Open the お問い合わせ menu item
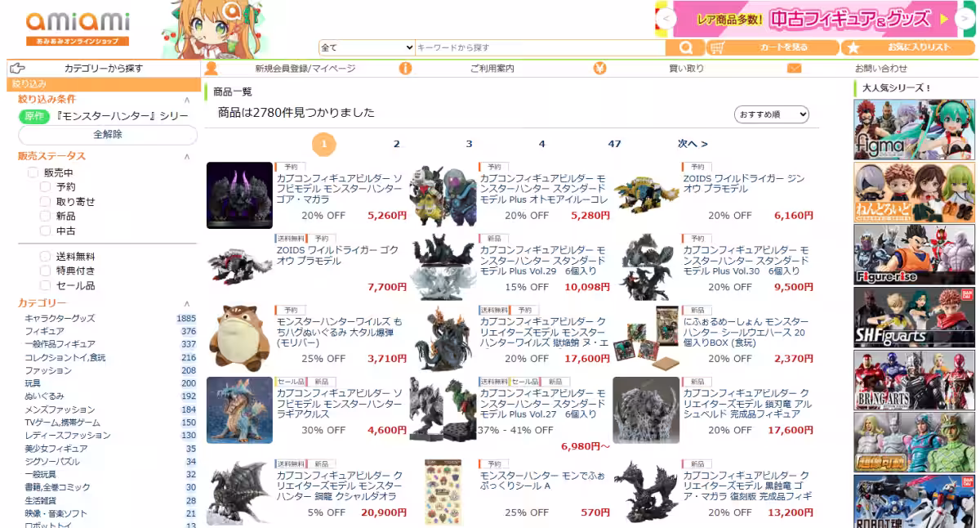Viewport: 980px width, 528px height. pos(881,69)
